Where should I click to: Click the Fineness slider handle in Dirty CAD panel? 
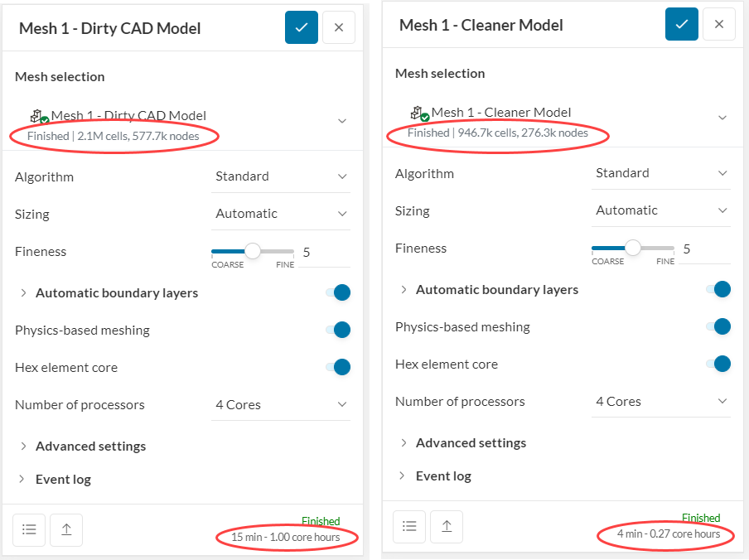(x=251, y=250)
